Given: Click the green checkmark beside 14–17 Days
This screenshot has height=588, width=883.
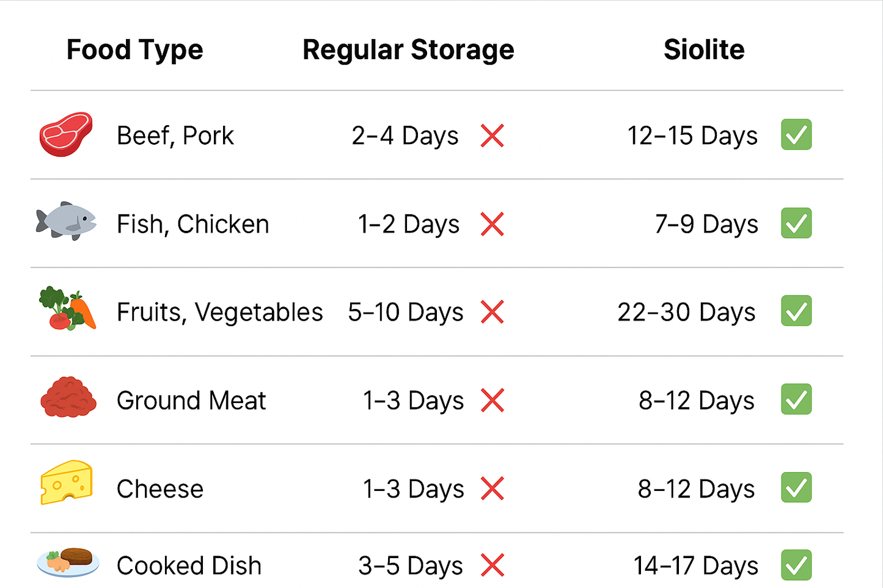Looking at the screenshot, I should point(796,565).
